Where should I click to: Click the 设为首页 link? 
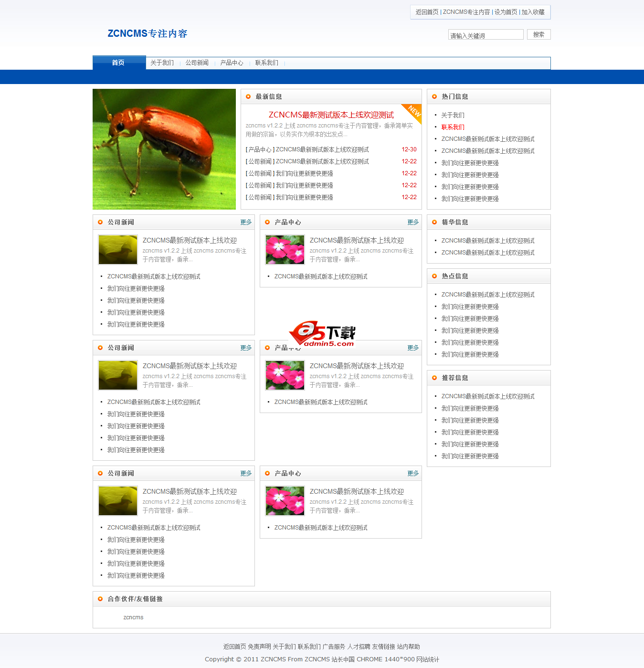(x=506, y=12)
